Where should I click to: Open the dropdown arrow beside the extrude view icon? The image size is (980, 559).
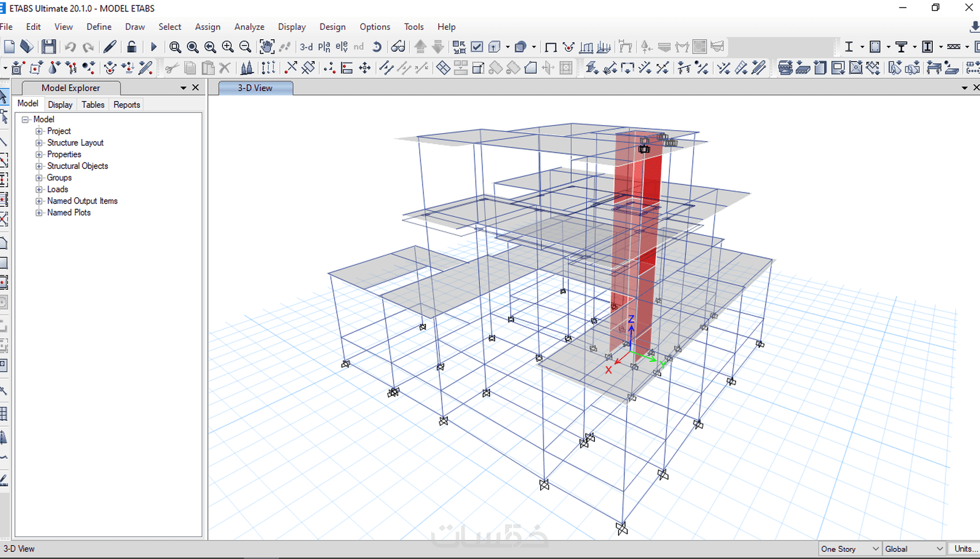pos(534,47)
